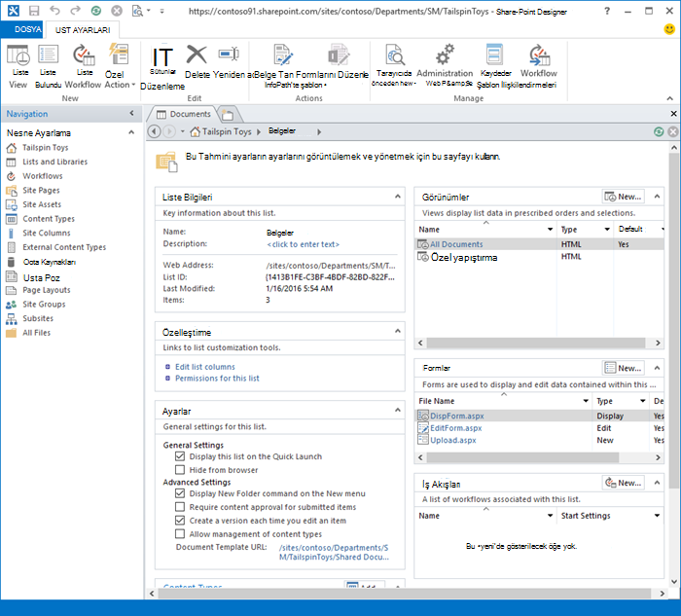The width and height of the screenshot is (681, 616).
Task: Select the All Documents view row
Action: pyautogui.click(x=539, y=244)
